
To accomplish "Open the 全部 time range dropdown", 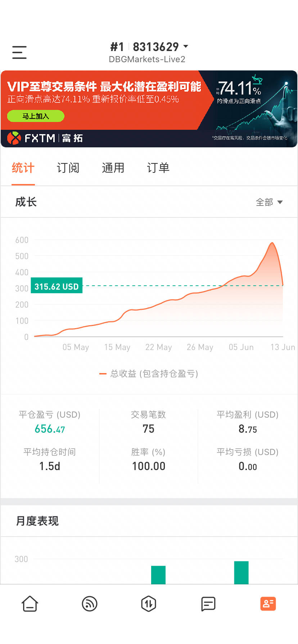I will [x=269, y=202].
